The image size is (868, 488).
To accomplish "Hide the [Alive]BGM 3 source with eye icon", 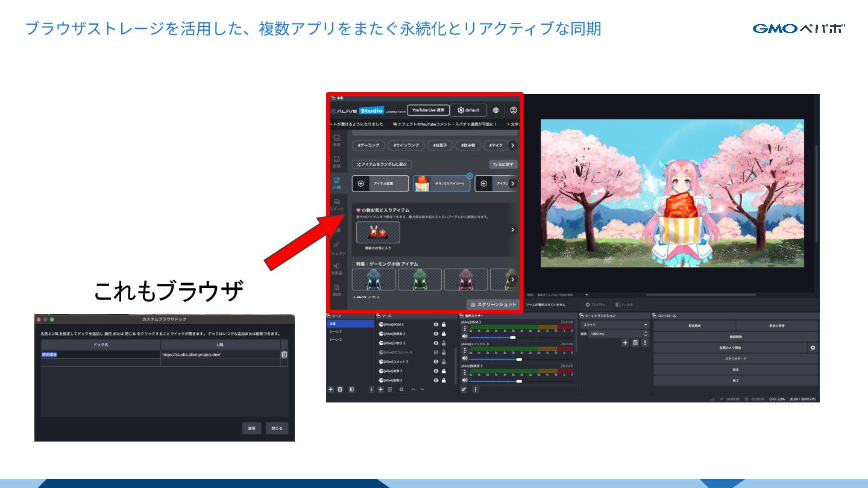I will [x=436, y=324].
